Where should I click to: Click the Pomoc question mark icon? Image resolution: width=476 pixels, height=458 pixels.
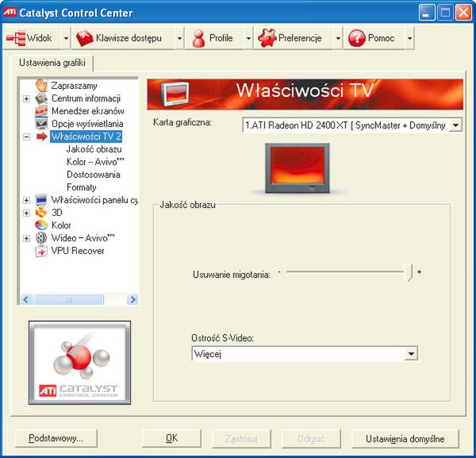(x=356, y=38)
